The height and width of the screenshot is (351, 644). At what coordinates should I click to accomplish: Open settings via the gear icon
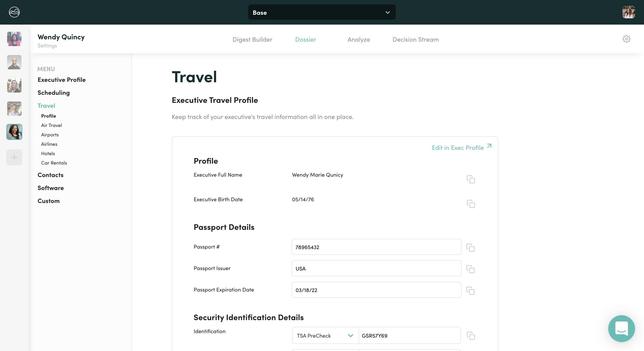[x=626, y=39]
